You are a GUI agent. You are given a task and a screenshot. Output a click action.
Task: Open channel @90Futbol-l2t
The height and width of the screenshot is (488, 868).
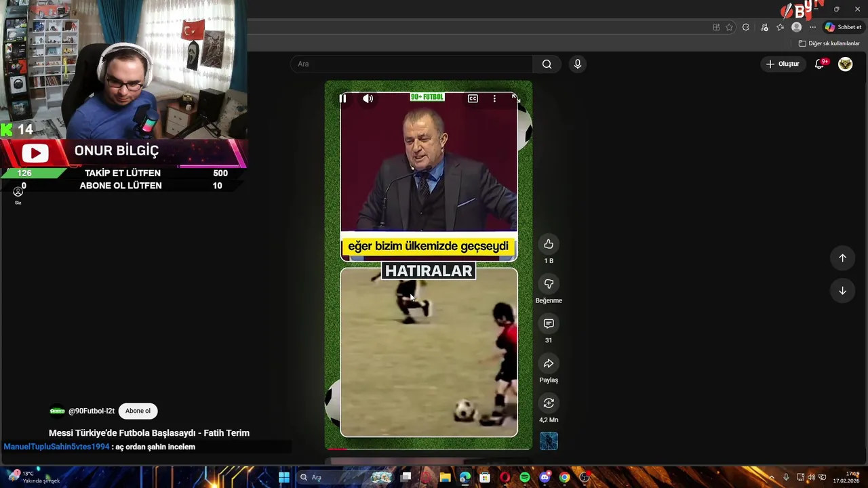92,411
